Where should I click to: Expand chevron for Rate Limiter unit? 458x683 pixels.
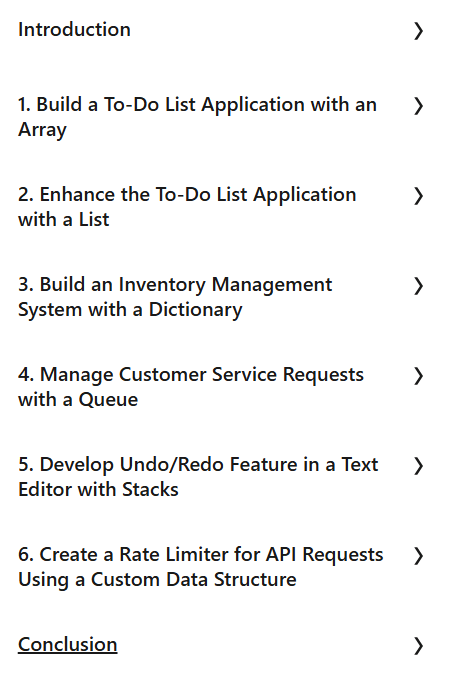tap(418, 556)
